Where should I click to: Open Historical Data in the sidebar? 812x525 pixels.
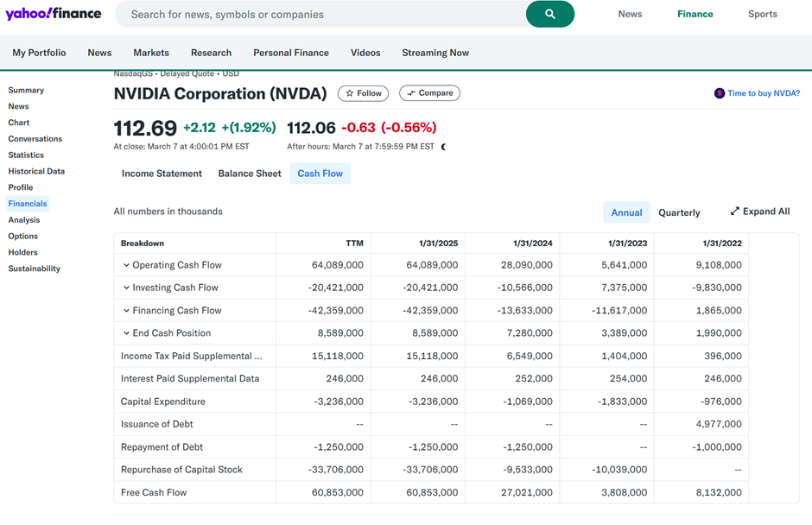(36, 171)
